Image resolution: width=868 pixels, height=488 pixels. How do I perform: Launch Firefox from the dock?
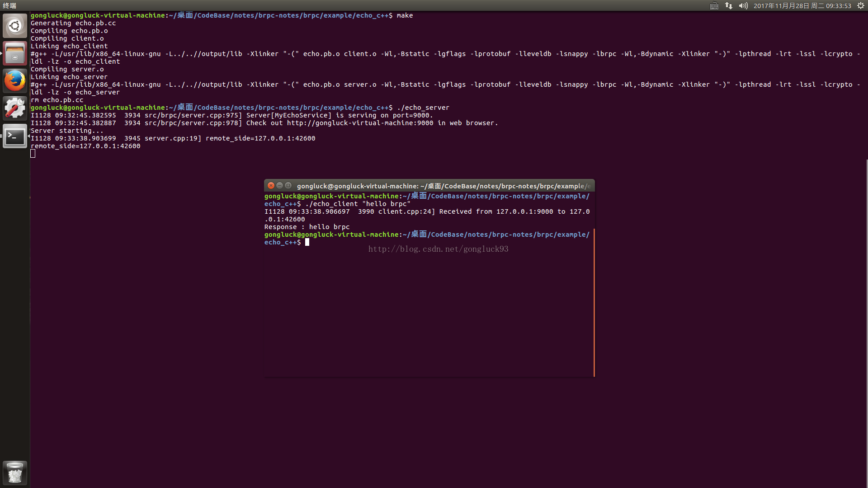[15, 81]
